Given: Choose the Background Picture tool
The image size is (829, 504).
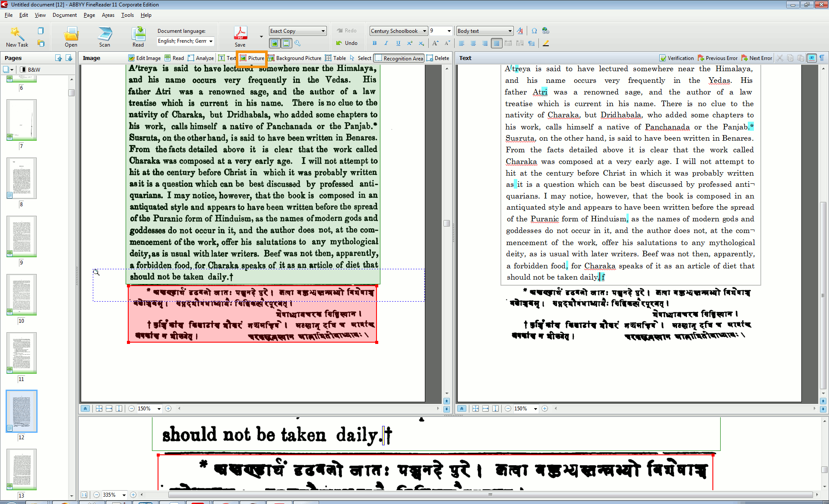Looking at the screenshot, I should (294, 58).
